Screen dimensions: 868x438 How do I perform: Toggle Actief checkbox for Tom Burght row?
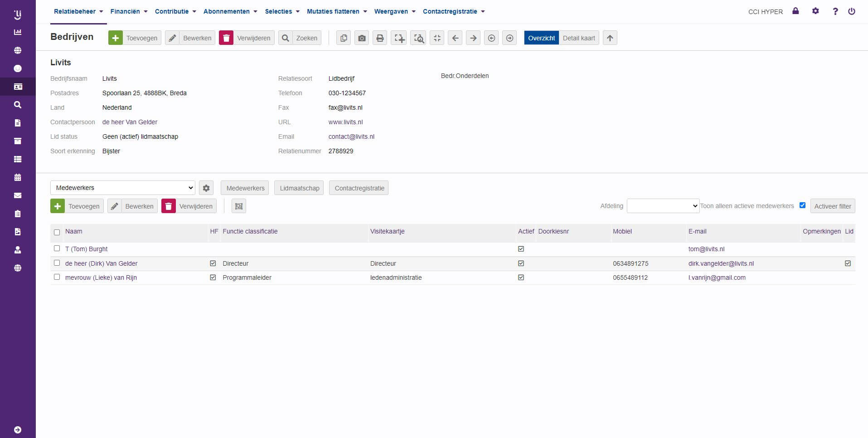521,249
